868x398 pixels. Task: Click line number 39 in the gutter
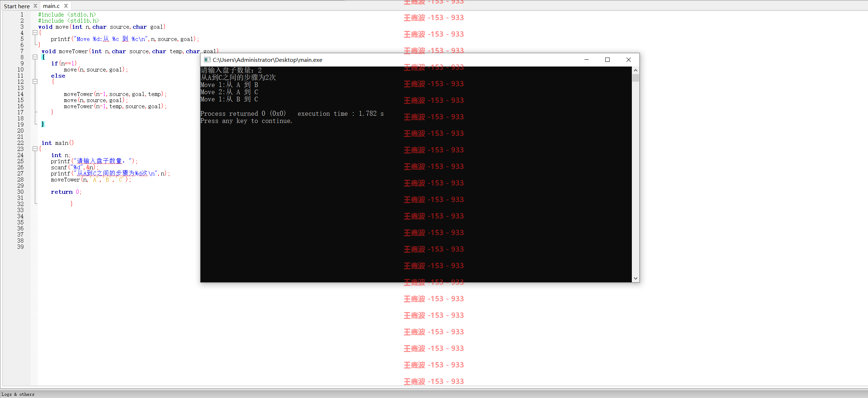point(20,247)
